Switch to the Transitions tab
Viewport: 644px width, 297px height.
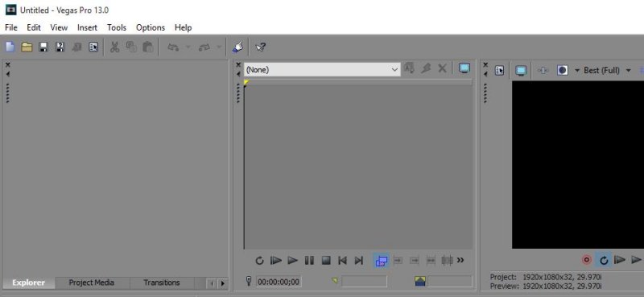click(x=162, y=283)
